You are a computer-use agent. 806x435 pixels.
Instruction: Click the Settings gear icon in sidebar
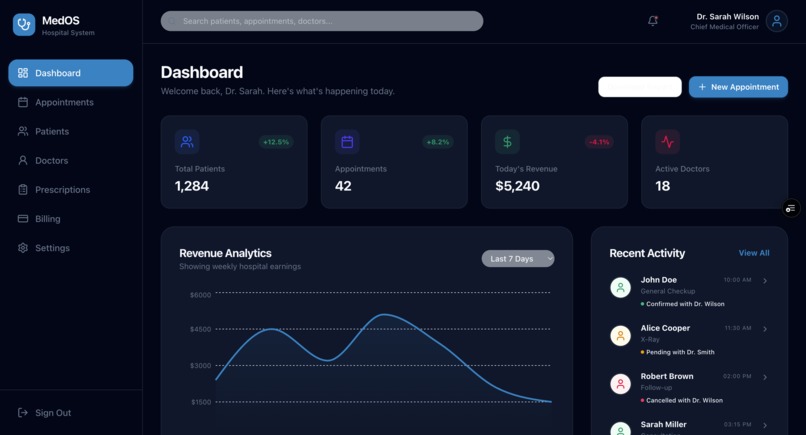[23, 248]
